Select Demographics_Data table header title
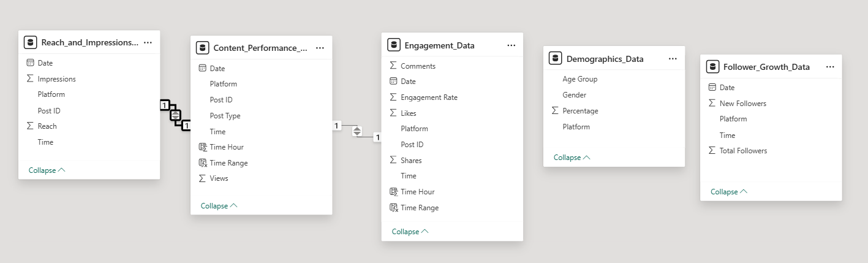Viewport: 868px width, 263px height. 605,59
